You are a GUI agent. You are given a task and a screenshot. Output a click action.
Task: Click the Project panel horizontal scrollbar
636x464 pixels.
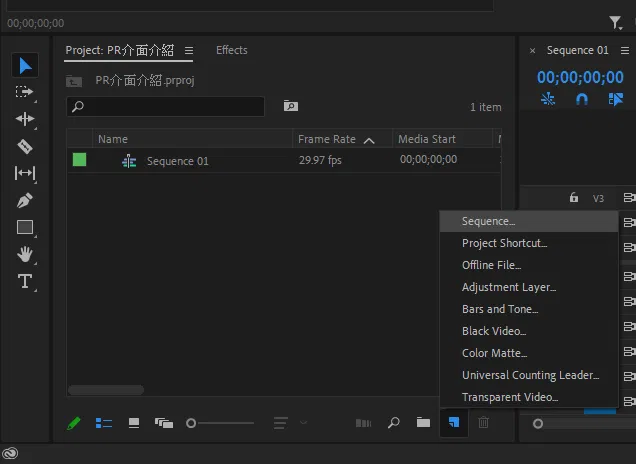click(x=106, y=390)
